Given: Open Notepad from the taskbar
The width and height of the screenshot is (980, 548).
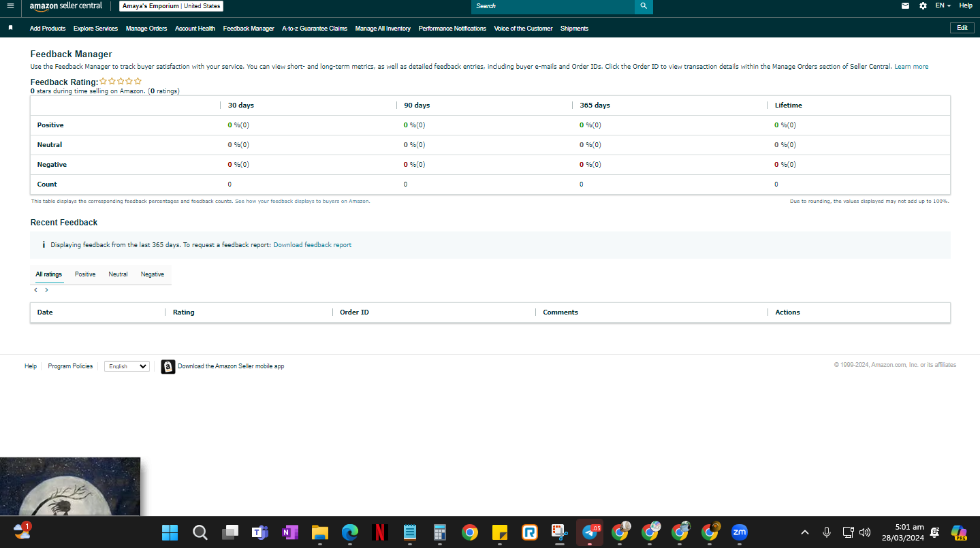Looking at the screenshot, I should pos(410,532).
